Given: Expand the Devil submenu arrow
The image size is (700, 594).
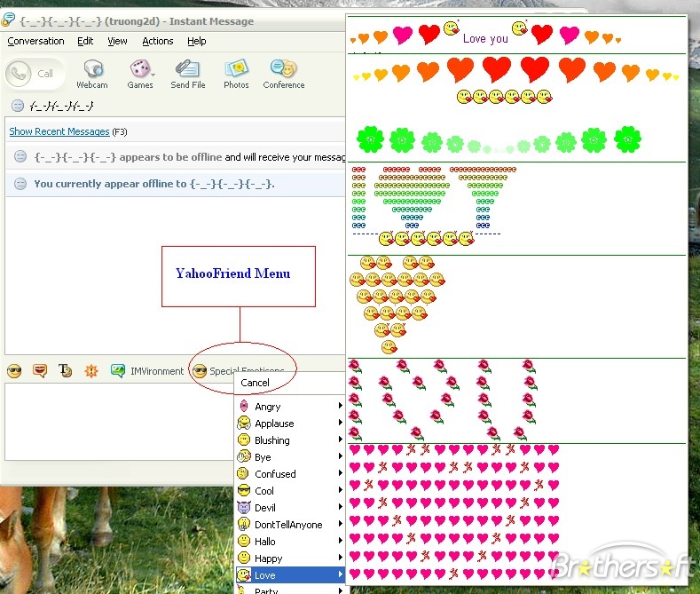Looking at the screenshot, I should click(340, 507).
